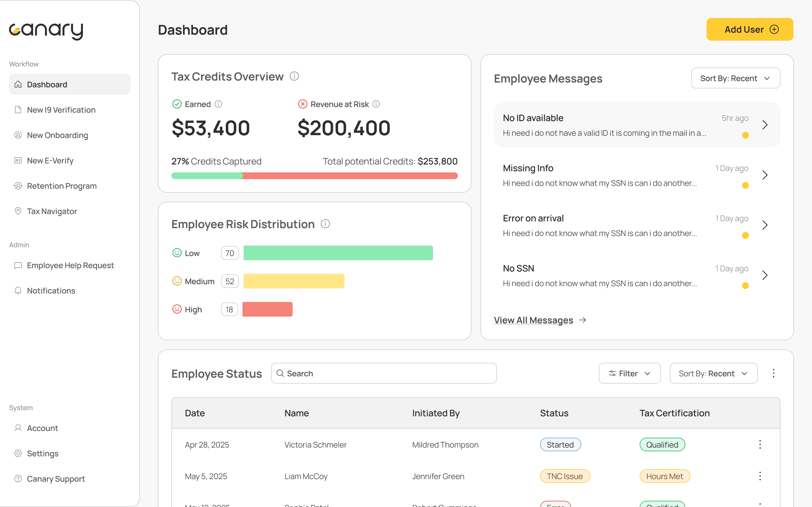Click Employee Risk Distribution info icon
Viewport: 812px width, 507px height.
[x=325, y=224]
